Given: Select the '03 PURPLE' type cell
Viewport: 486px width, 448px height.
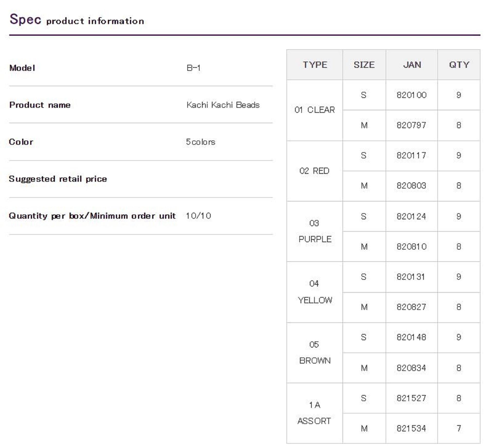Looking at the screenshot, I should (x=315, y=231).
